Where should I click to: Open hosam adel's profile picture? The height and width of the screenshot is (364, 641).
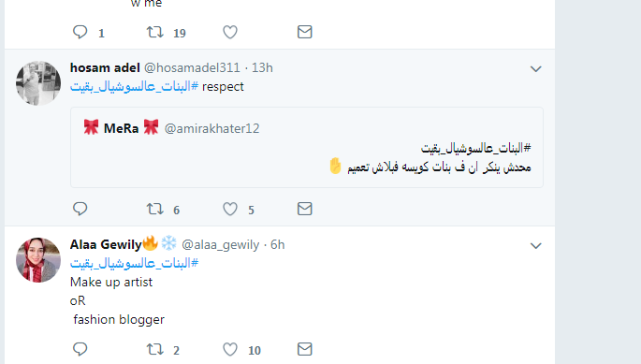tap(38, 83)
